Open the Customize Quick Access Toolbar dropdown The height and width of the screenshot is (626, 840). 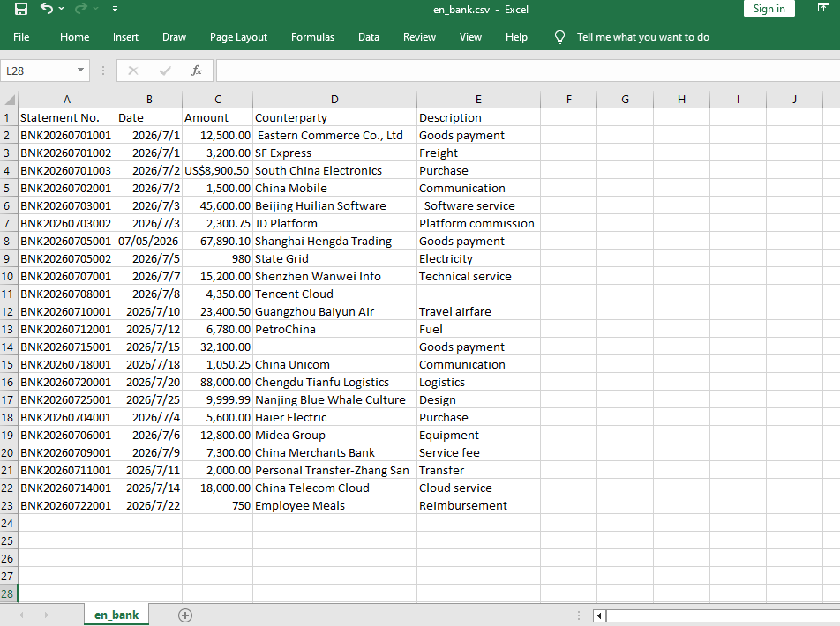tap(116, 9)
